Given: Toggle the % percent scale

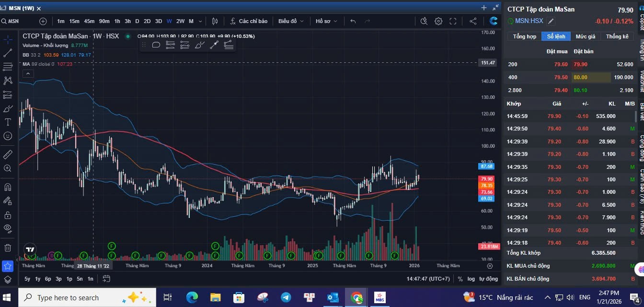Looking at the screenshot, I should click(x=460, y=279).
